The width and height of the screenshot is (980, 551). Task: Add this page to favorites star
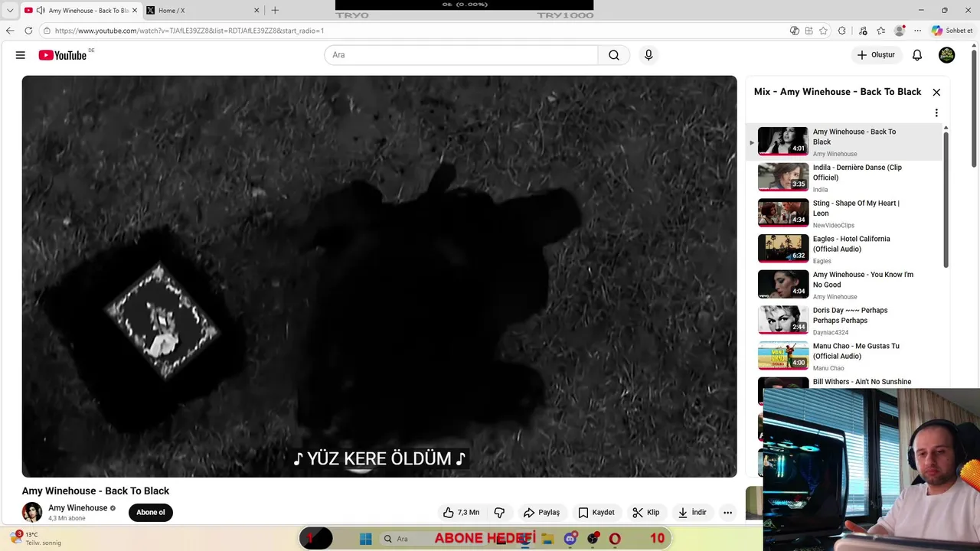(x=823, y=31)
